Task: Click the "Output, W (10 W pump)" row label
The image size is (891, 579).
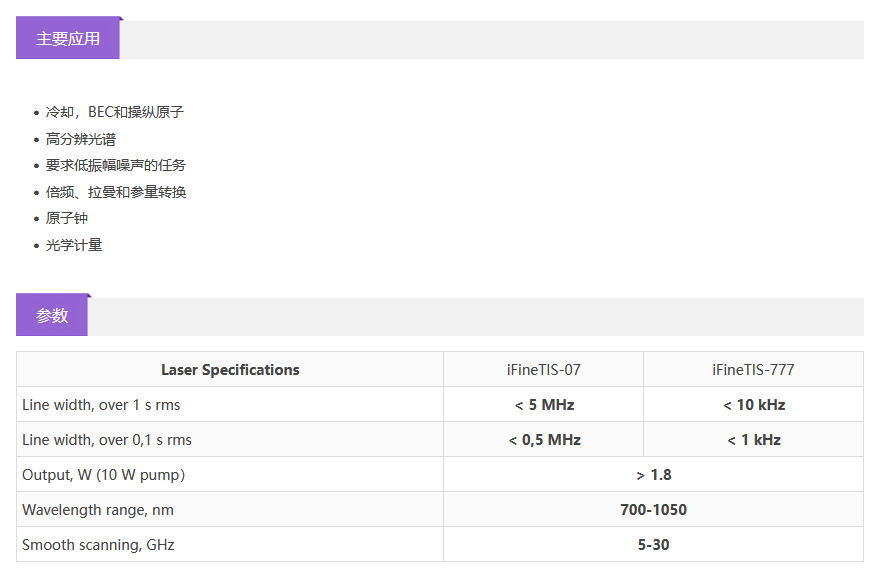Action: point(104,475)
